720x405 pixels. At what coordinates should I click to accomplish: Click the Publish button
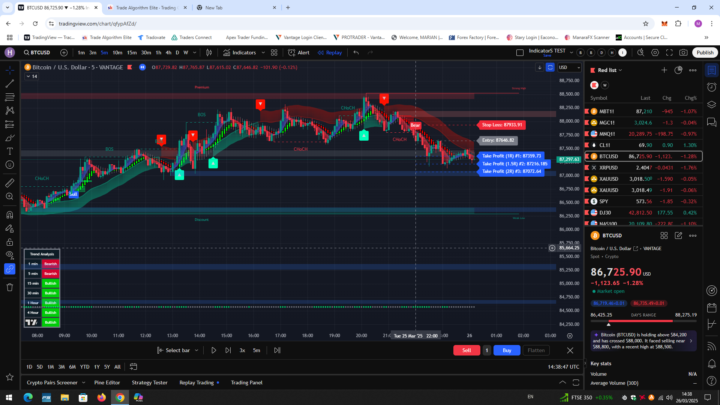[x=705, y=53]
